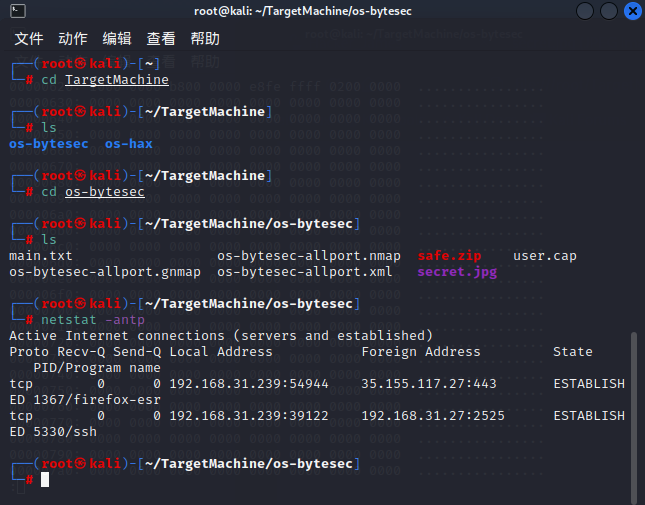645x505 pixels.
Task: Click local address 192.168.31.239:54944
Action: coord(249,384)
